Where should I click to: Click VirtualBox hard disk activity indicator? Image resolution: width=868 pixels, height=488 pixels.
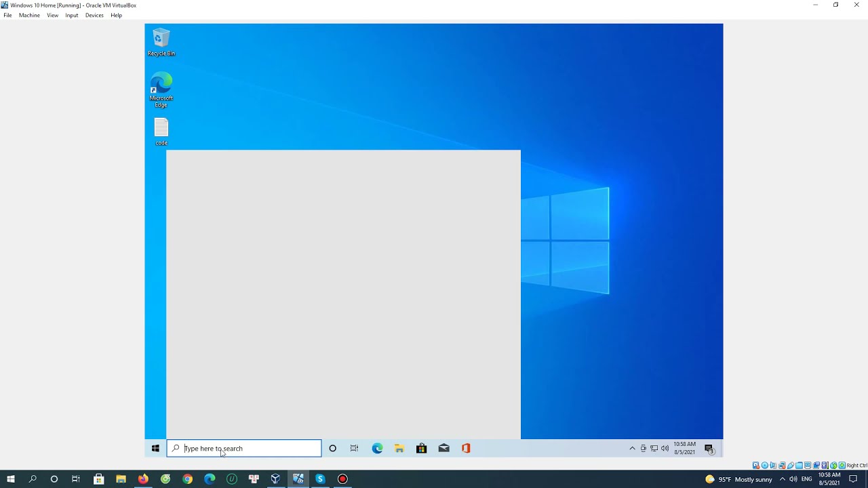tap(756, 465)
